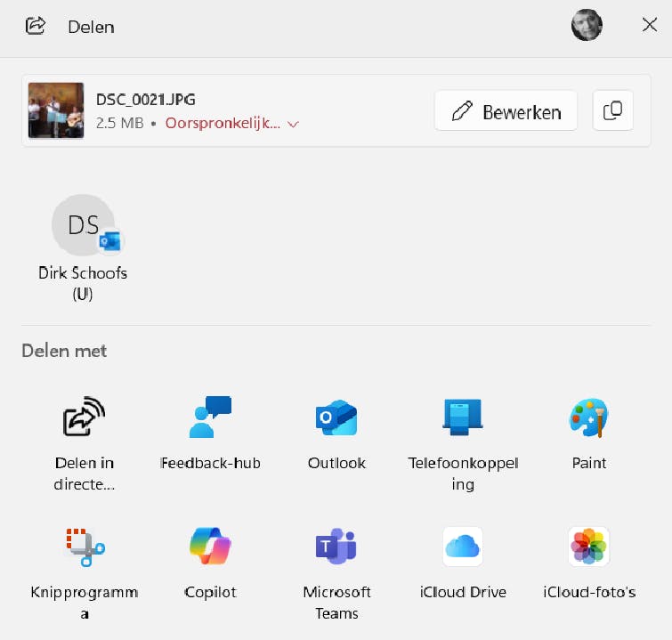The width and height of the screenshot is (672, 640).
Task: Open the user account profile picture
Action: click(587, 25)
